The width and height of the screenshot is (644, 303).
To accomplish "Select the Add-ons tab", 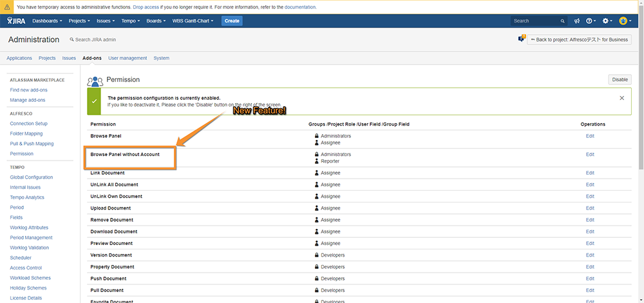I will 92,58.
